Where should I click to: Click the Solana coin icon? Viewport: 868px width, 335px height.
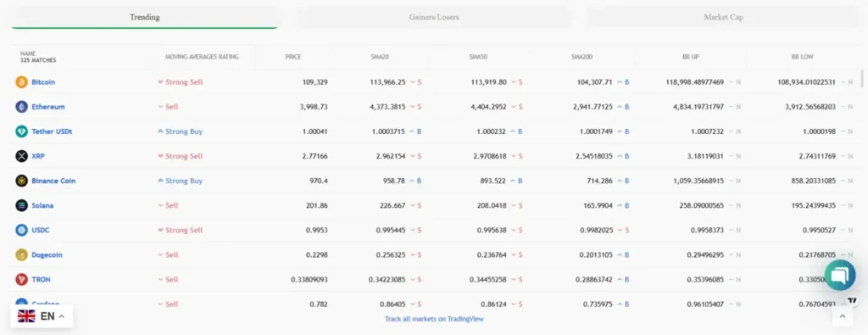(x=21, y=205)
